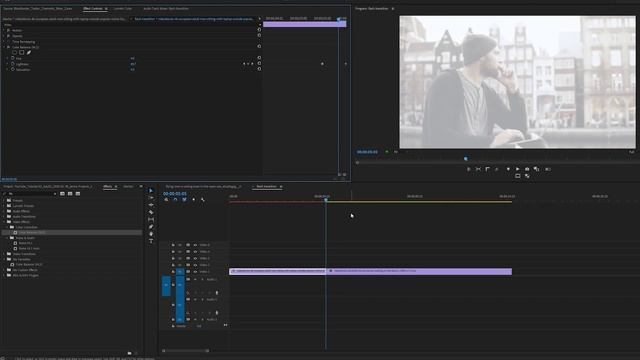Click the timeline playhead handle
Image resolution: width=640 pixels, height=360 pixels.
coord(326,200)
